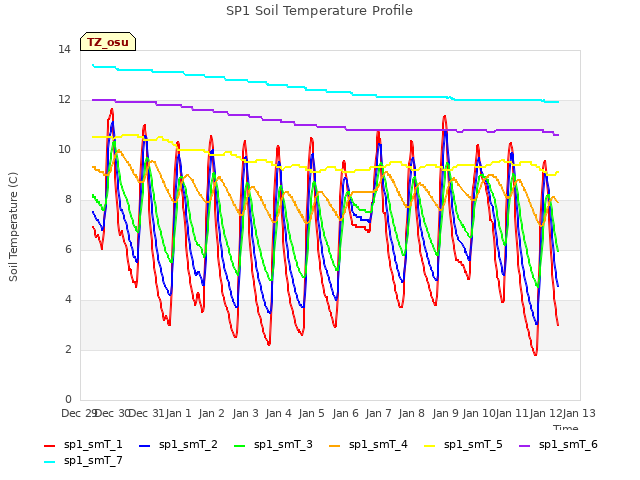Image resolution: width=640 pixels, height=480 pixels.
Task: Click the TZ_osu annotation label
Action: coord(108,42)
